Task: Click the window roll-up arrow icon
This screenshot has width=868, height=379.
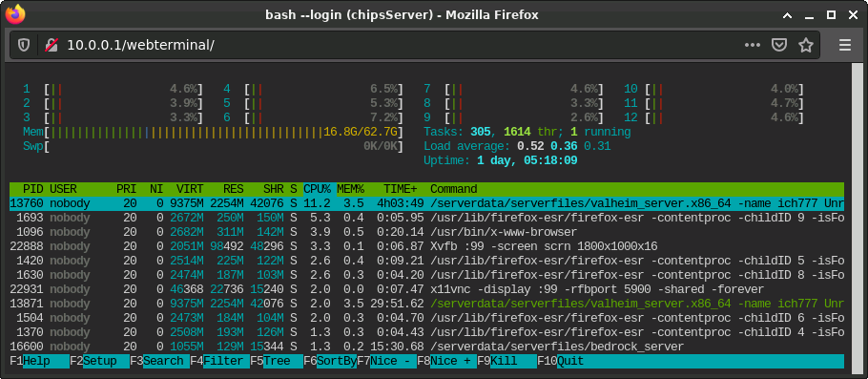Action: coord(788,15)
